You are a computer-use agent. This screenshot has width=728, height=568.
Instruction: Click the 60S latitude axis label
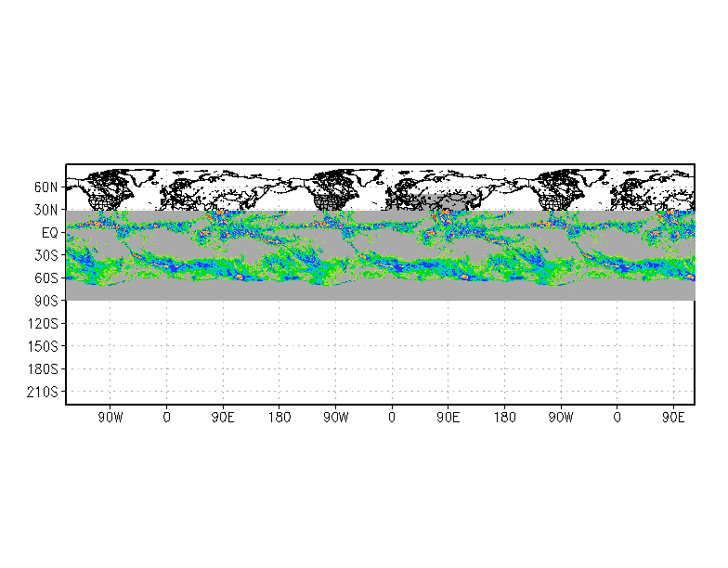click(x=46, y=278)
